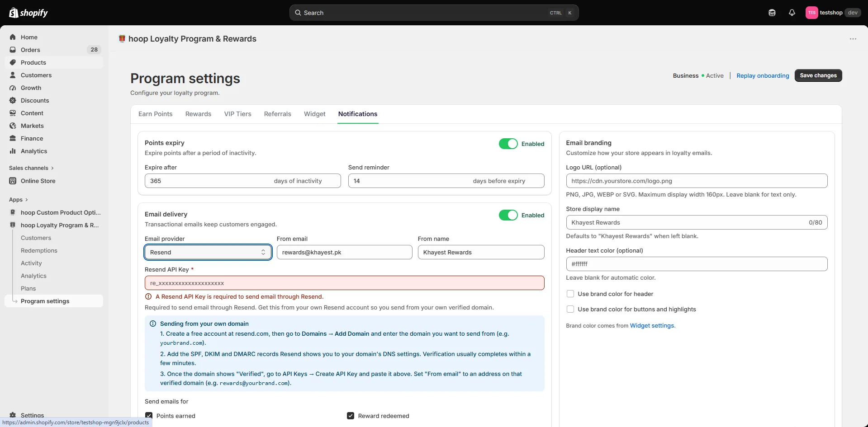Click the Orders inbox icon
This screenshot has width=868, height=427.
coord(13,50)
